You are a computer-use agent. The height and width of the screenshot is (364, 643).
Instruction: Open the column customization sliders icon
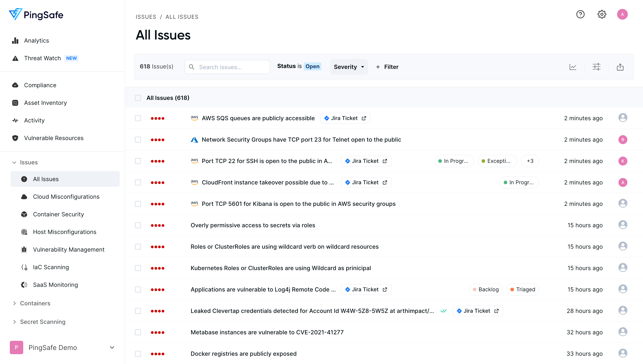point(596,67)
